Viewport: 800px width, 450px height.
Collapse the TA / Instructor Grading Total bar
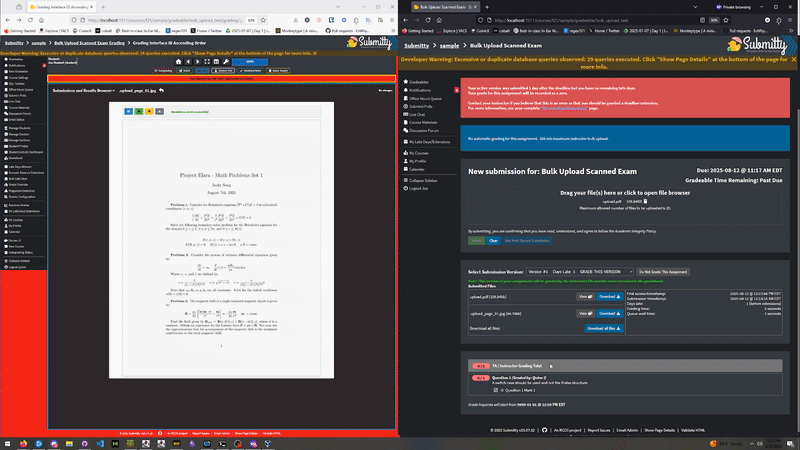(x=625, y=366)
